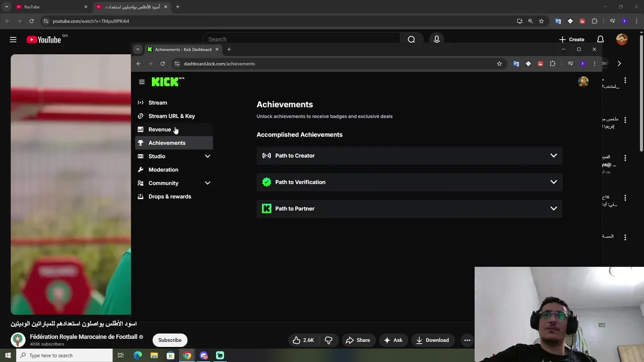Open more actions ellipsis under the video

coord(467,340)
